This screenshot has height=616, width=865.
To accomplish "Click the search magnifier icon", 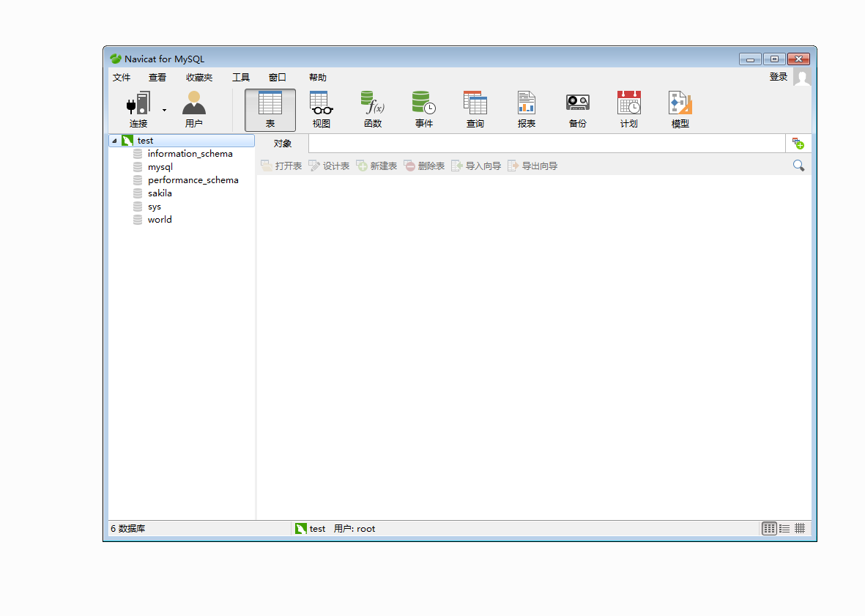I will click(798, 166).
